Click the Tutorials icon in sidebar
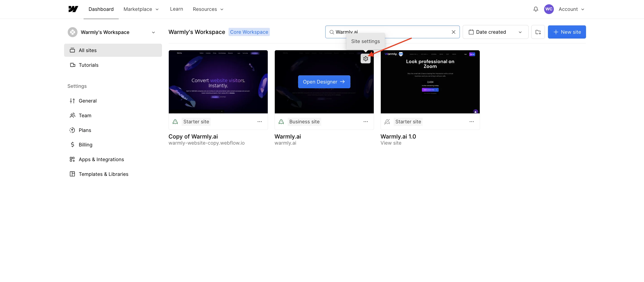 click(72, 65)
